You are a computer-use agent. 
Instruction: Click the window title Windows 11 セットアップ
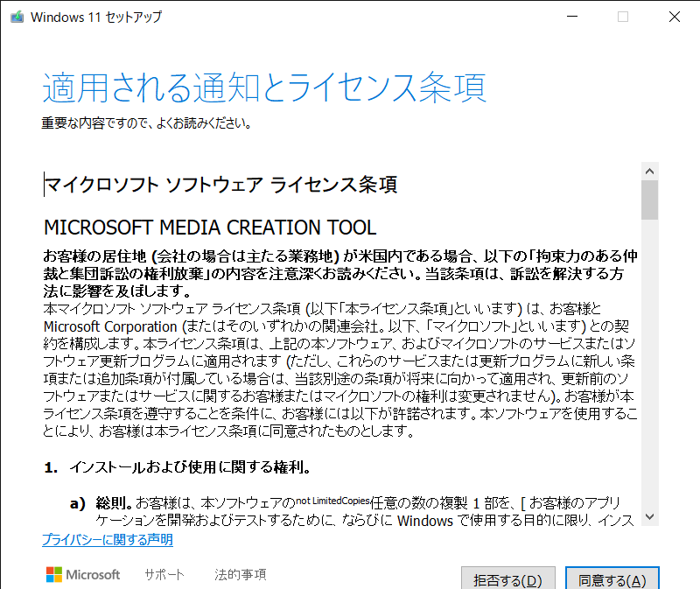coord(96,17)
